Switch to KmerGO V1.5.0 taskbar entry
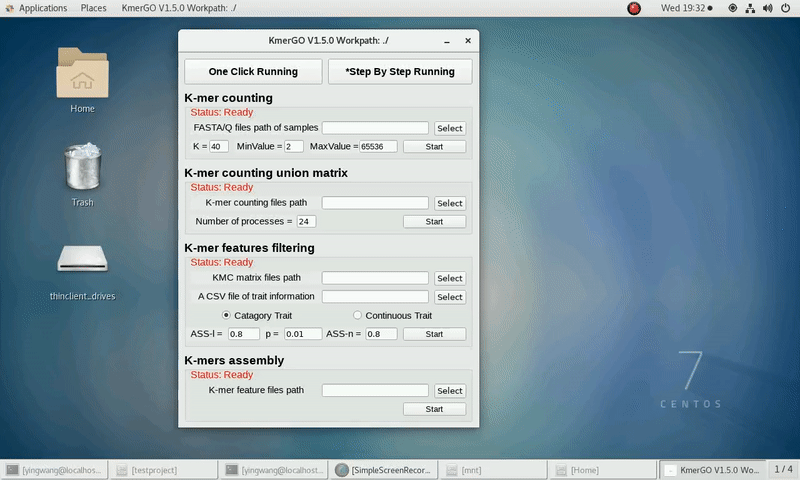 (x=713, y=470)
